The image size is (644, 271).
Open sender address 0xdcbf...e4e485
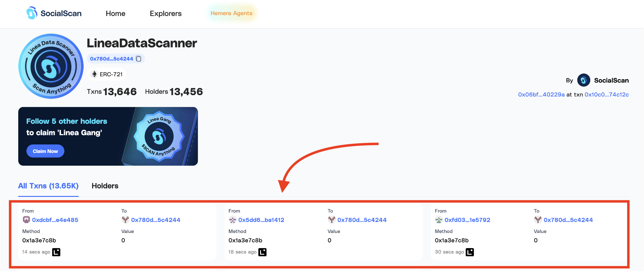pyautogui.click(x=55, y=220)
